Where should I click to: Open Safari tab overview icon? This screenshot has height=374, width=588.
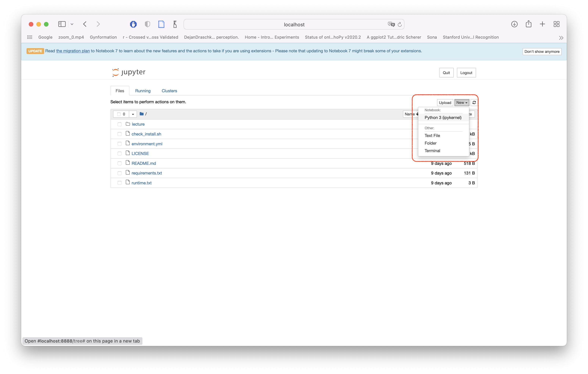[556, 24]
